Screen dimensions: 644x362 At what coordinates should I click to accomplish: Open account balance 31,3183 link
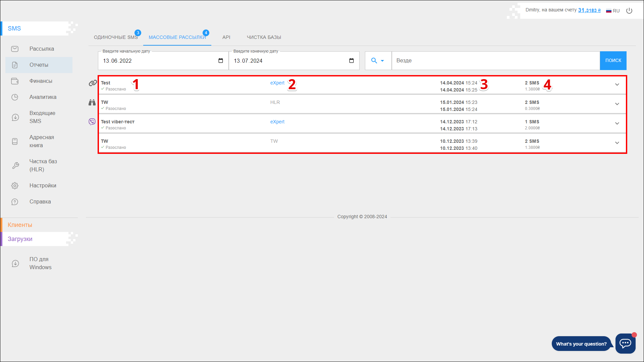click(589, 10)
